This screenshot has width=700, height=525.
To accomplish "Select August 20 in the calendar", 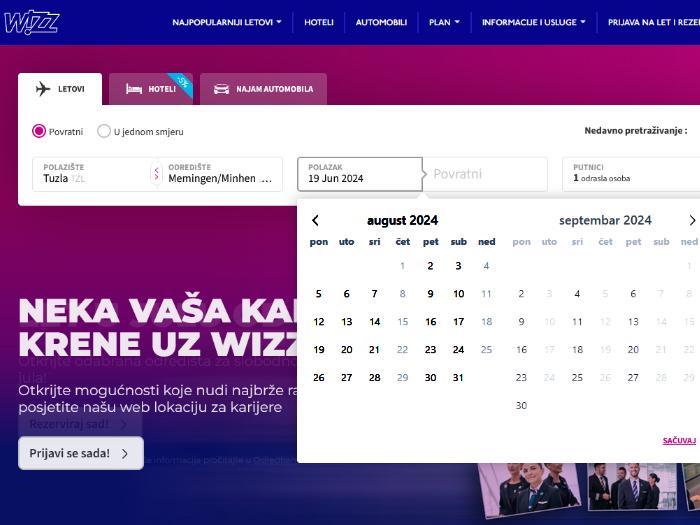I will (347, 350).
